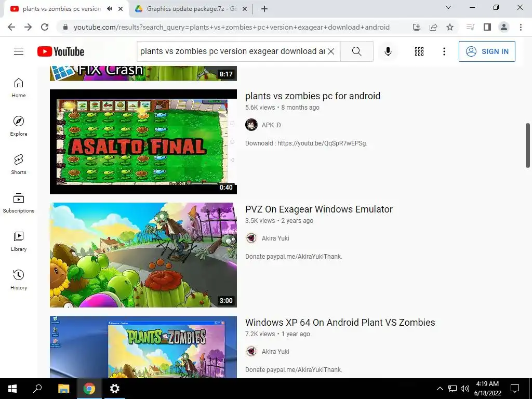Reload the current page
532x399 pixels.
click(45, 27)
